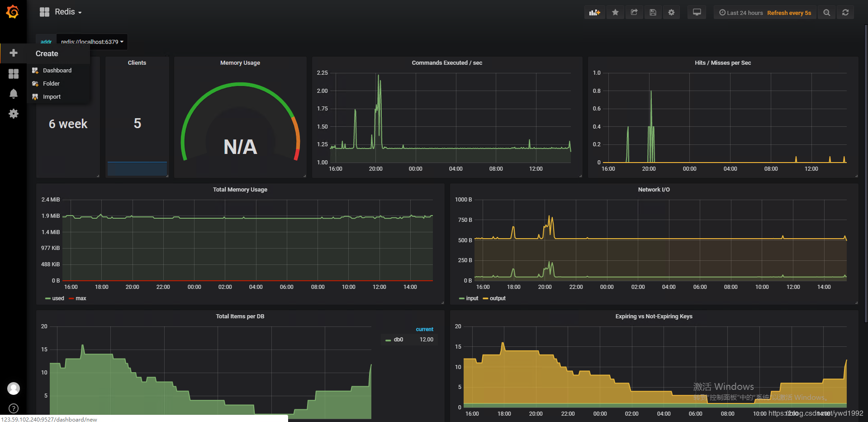Click the Commands Executed / sec panel title
Screen dimensions: 868x422
coord(446,63)
